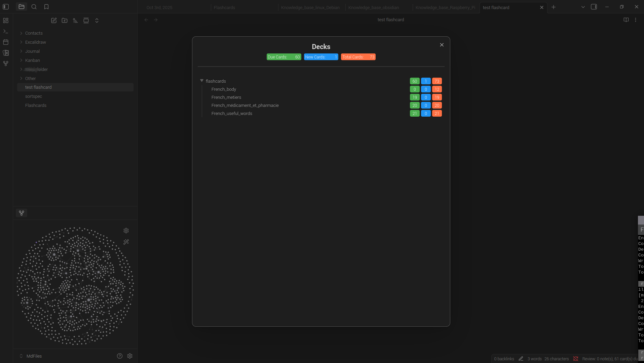The height and width of the screenshot is (363, 644).
Task: Close the Decks dialog
Action: pyautogui.click(x=442, y=45)
